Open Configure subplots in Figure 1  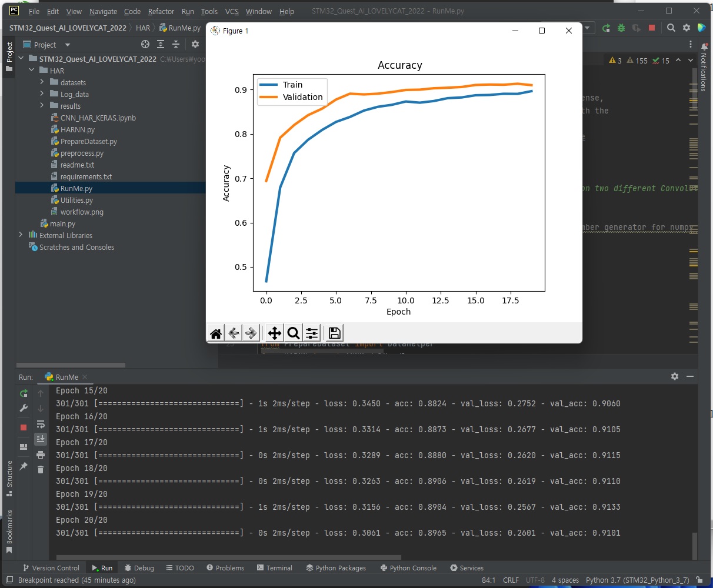click(x=312, y=333)
